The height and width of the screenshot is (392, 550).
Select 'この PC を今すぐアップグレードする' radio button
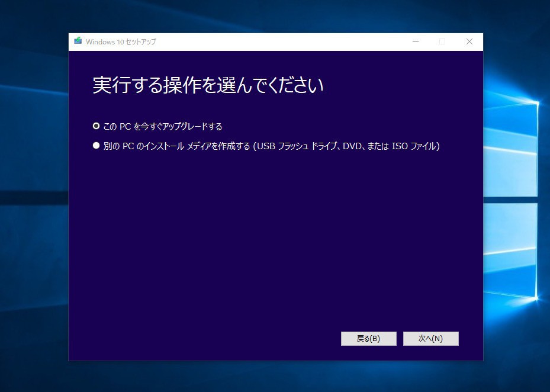coord(96,126)
